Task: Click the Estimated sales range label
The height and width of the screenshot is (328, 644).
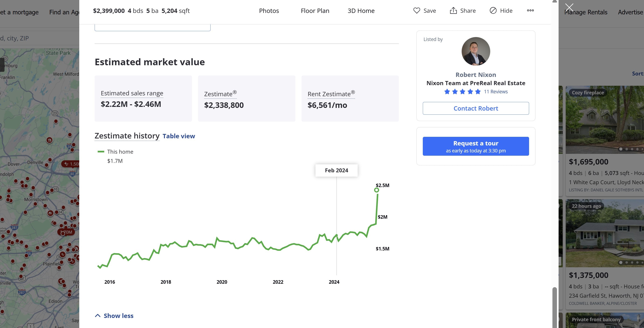Action: (x=132, y=93)
